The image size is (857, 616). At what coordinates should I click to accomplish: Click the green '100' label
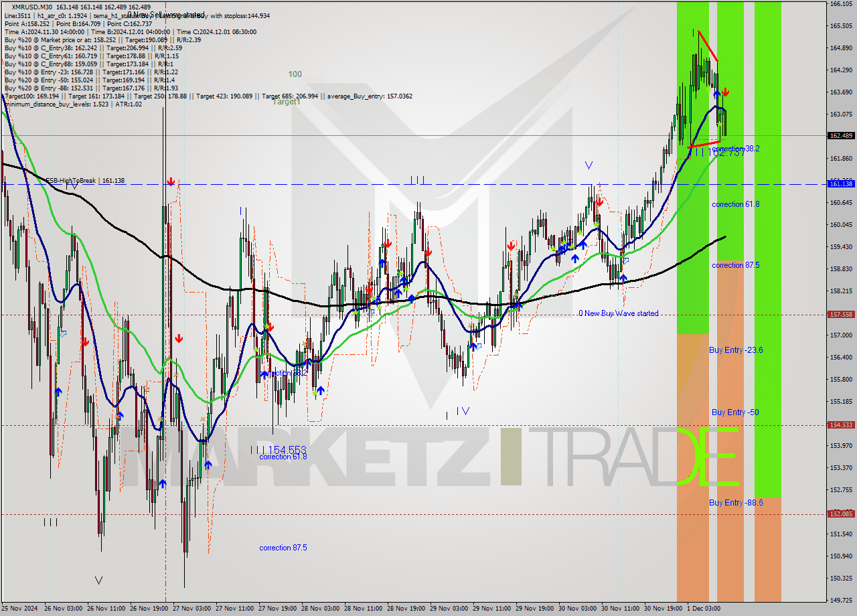coord(295,74)
